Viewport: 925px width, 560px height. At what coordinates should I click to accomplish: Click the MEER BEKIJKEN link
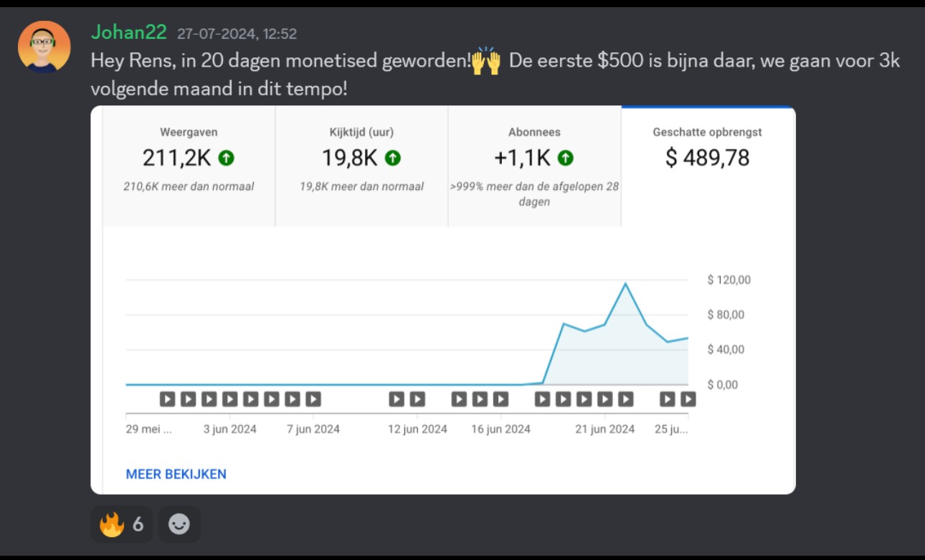coord(176,474)
